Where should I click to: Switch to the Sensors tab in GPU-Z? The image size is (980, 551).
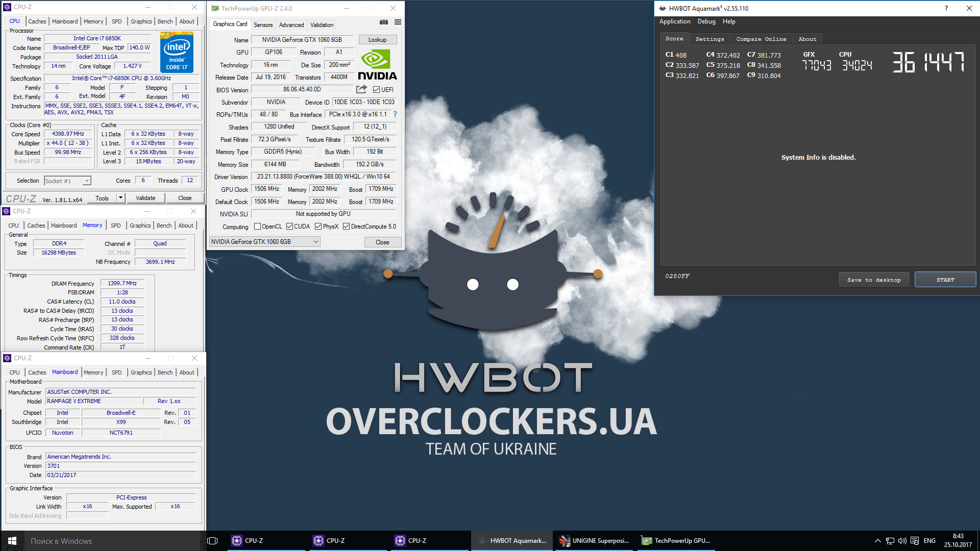tap(263, 24)
